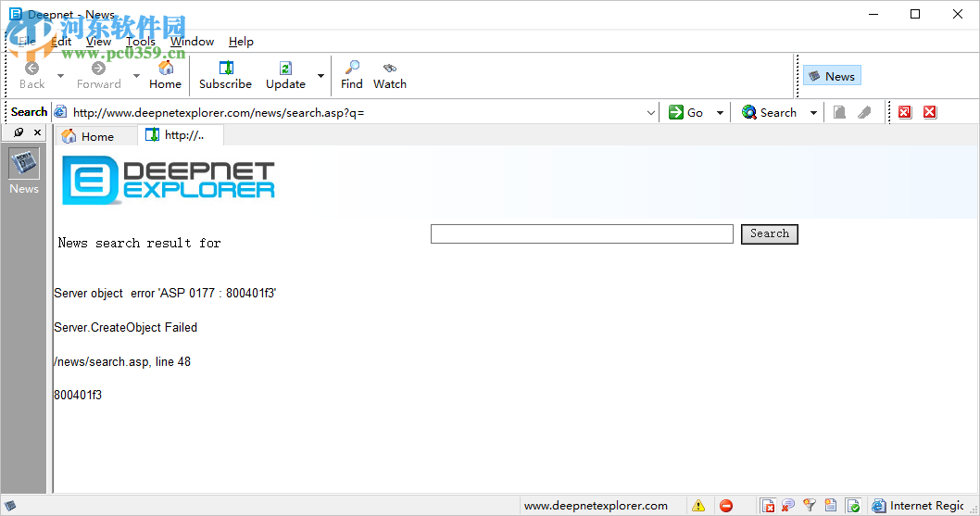This screenshot has height=516, width=980.
Task: Click into the news search text field
Action: tap(582, 234)
